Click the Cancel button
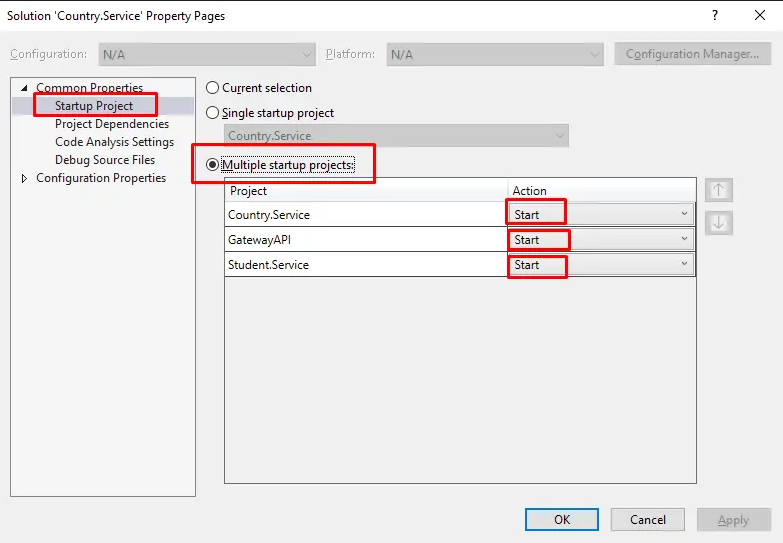The image size is (783, 543). [x=648, y=519]
